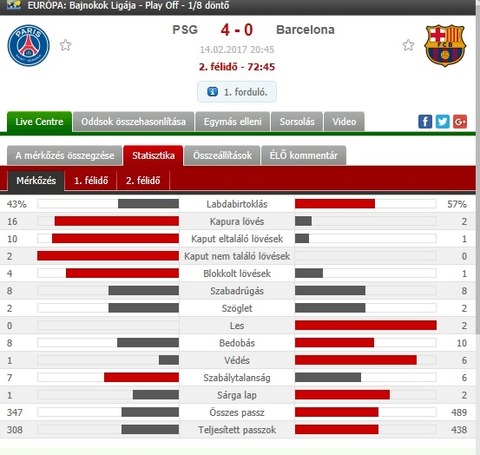Open the Video tab
The image size is (480, 455).
(344, 122)
